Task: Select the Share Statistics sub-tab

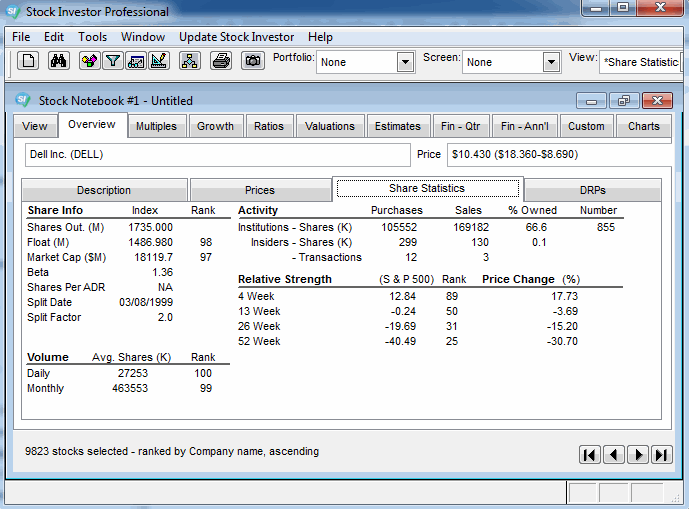Action: pos(427,189)
